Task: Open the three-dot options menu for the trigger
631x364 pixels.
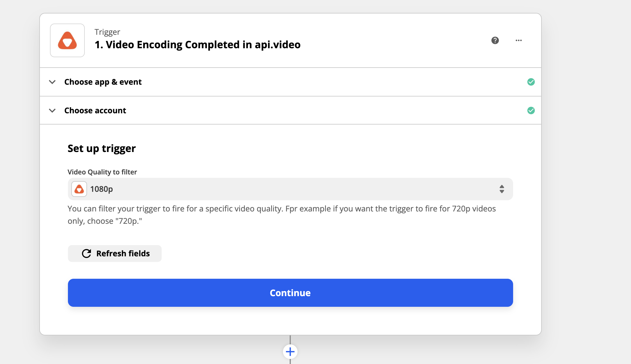Action: click(519, 40)
